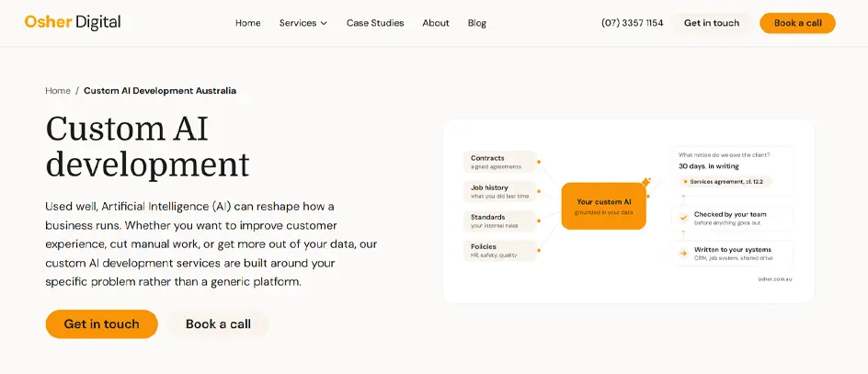This screenshot has width=868, height=374.
Task: Click the Contracts card in the diagram
Action: 500,162
